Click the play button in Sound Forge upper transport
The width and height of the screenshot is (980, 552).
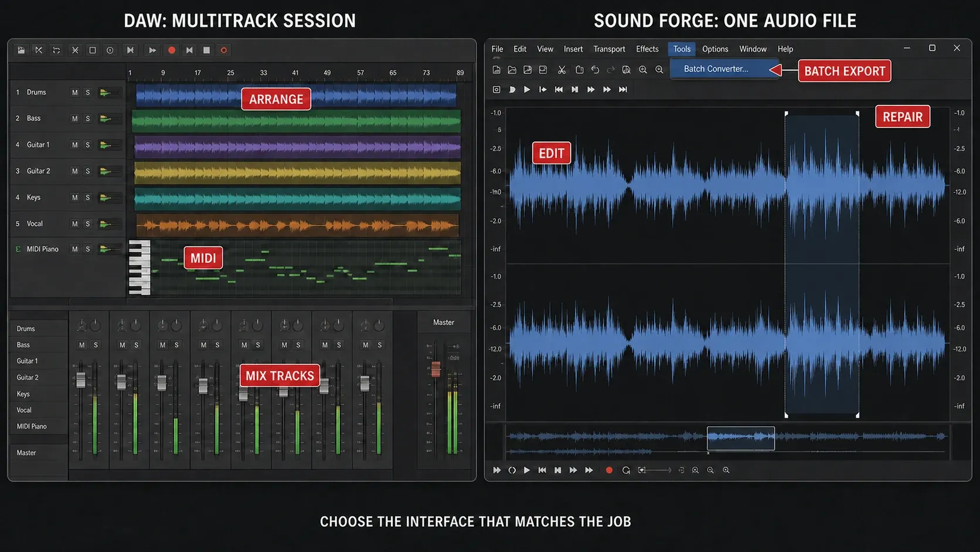[x=527, y=90]
